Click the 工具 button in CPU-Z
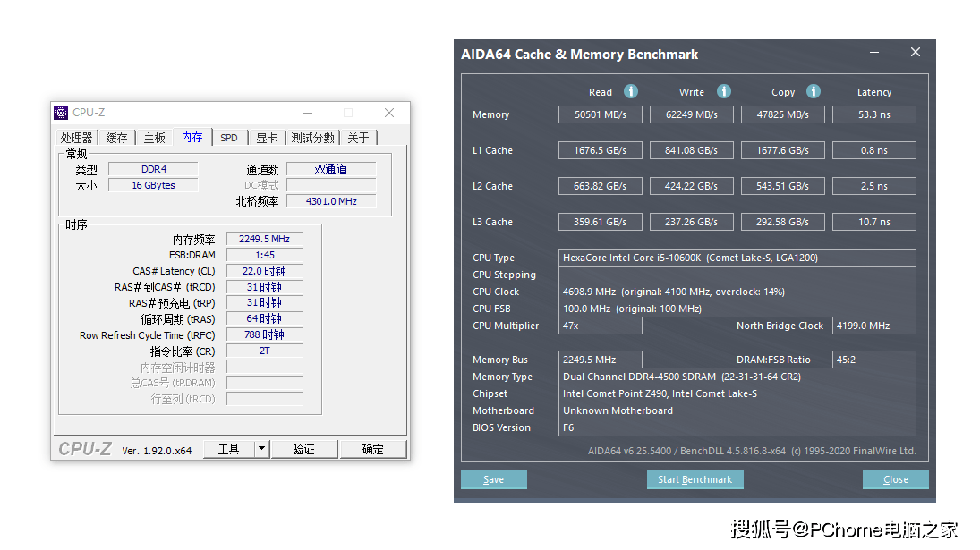The height and width of the screenshot is (550, 980). [x=229, y=449]
